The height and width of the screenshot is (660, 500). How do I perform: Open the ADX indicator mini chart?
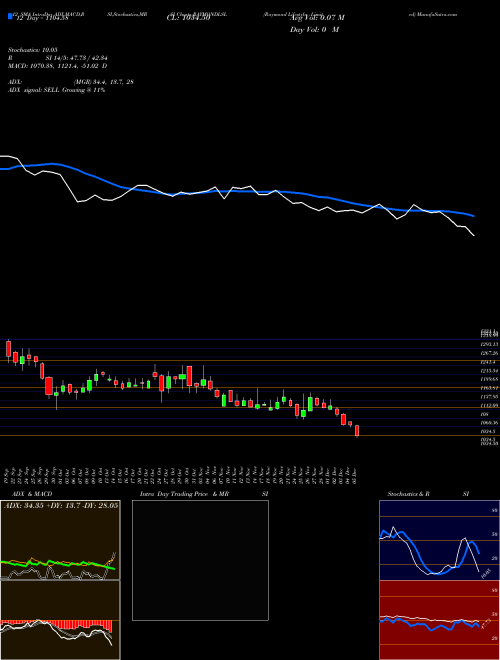(60, 540)
